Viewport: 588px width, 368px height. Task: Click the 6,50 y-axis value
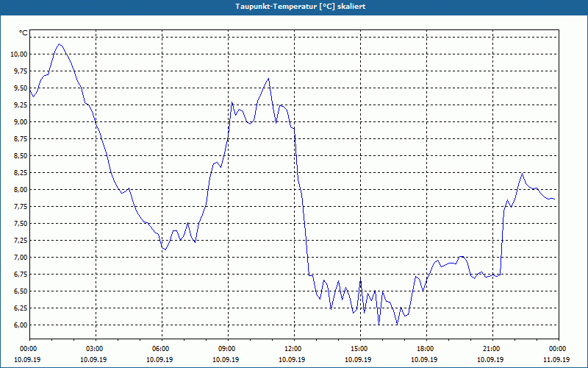(x=20, y=291)
